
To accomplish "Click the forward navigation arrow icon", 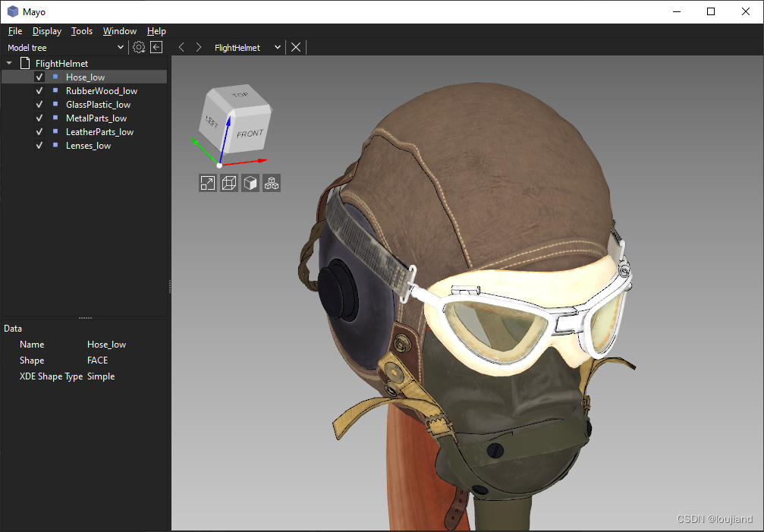I will tap(198, 46).
